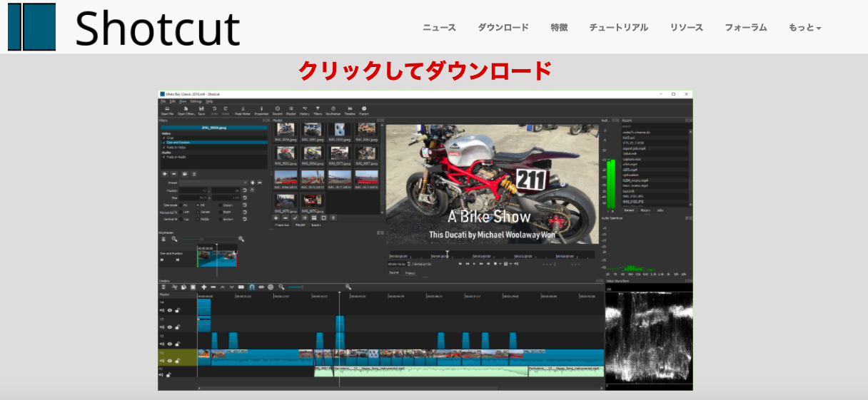
Task: Click the Filters funnel toolbar icon
Action: pos(318,111)
